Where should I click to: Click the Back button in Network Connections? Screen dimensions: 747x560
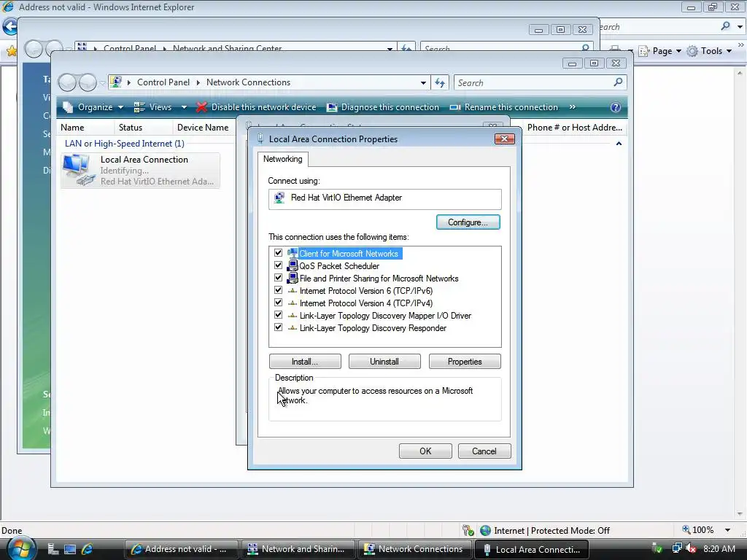pos(67,83)
